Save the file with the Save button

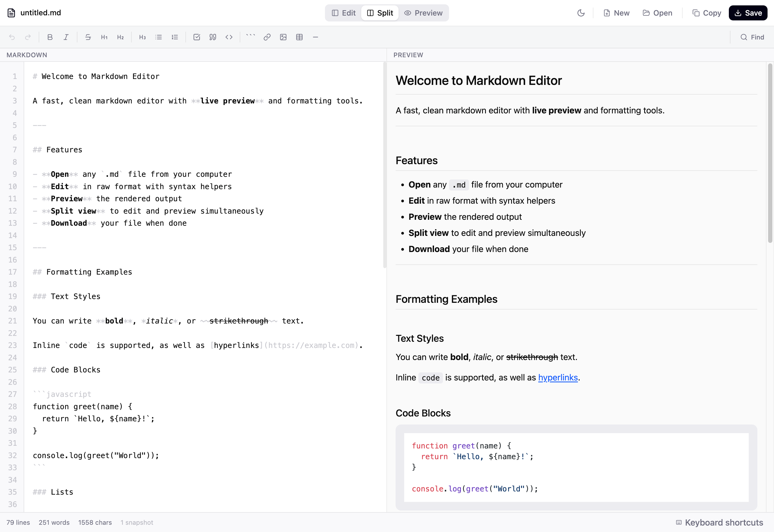point(748,13)
